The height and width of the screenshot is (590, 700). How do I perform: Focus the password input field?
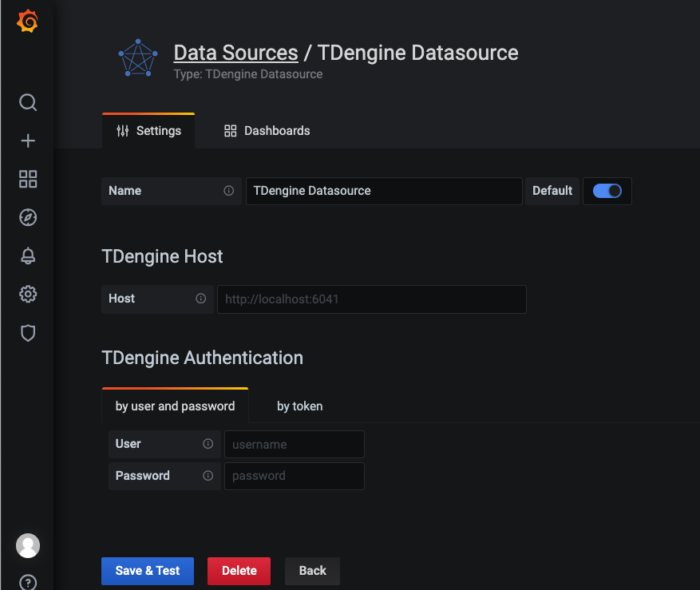[x=295, y=476]
